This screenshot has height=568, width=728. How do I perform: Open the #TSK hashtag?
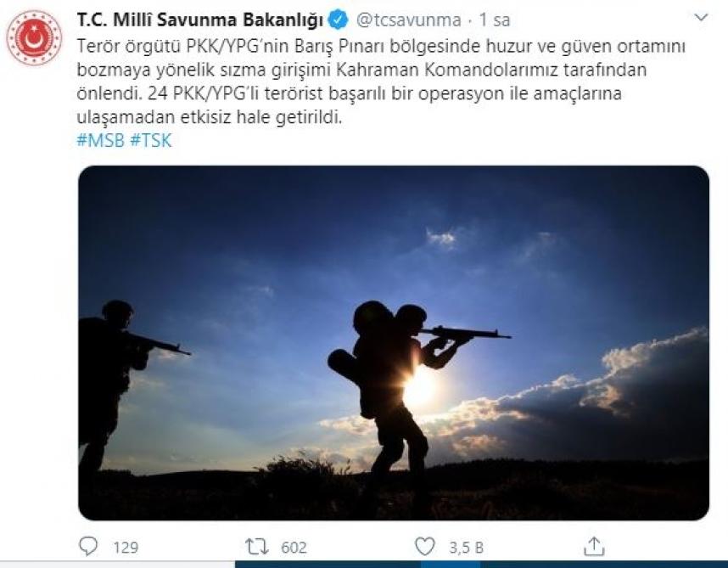click(151, 140)
